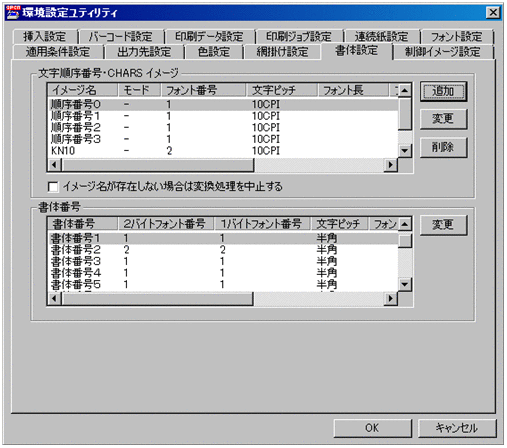The height and width of the screenshot is (448, 507).
Task: Click up arrow of image list scrollbar
Action: (405, 90)
